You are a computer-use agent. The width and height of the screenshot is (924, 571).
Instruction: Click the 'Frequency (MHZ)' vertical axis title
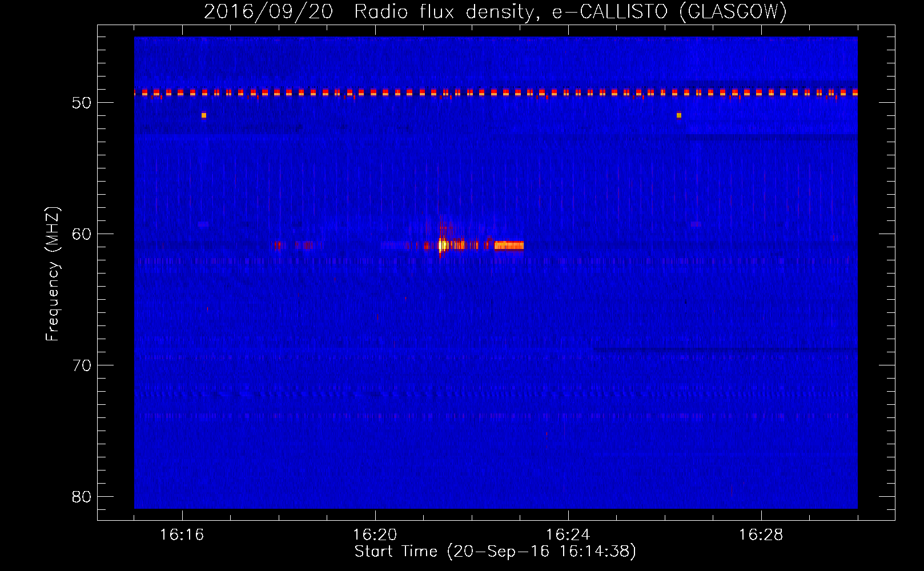(x=53, y=274)
